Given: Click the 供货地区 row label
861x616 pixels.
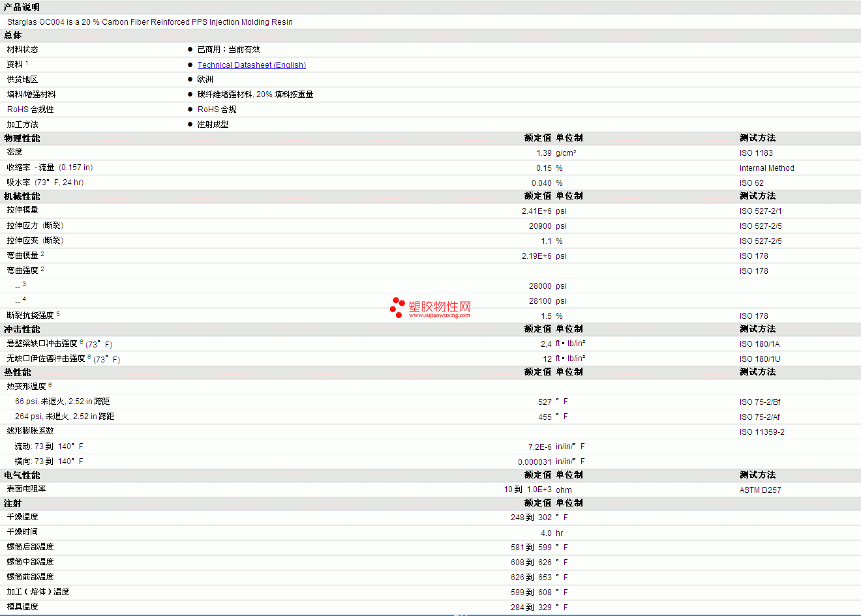Looking at the screenshot, I should pyautogui.click(x=23, y=80).
